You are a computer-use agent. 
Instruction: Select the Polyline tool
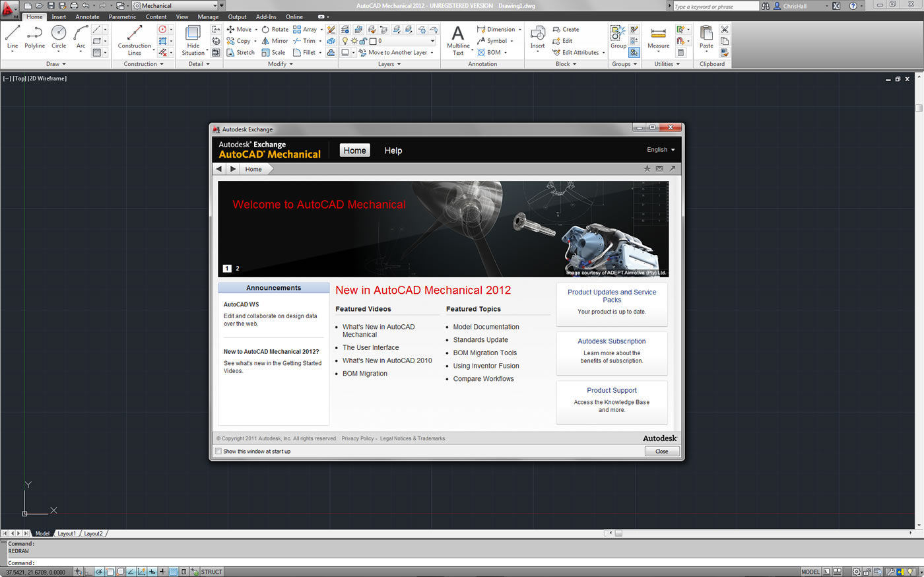coord(35,37)
